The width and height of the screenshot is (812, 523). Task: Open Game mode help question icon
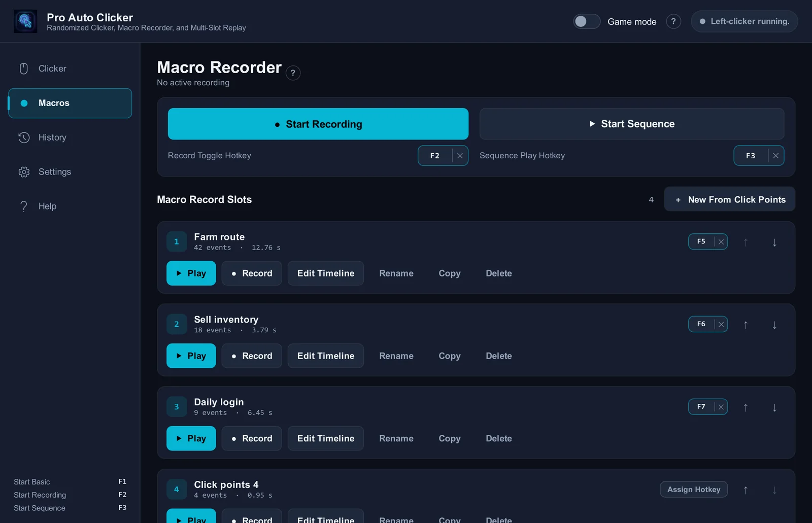[673, 21]
